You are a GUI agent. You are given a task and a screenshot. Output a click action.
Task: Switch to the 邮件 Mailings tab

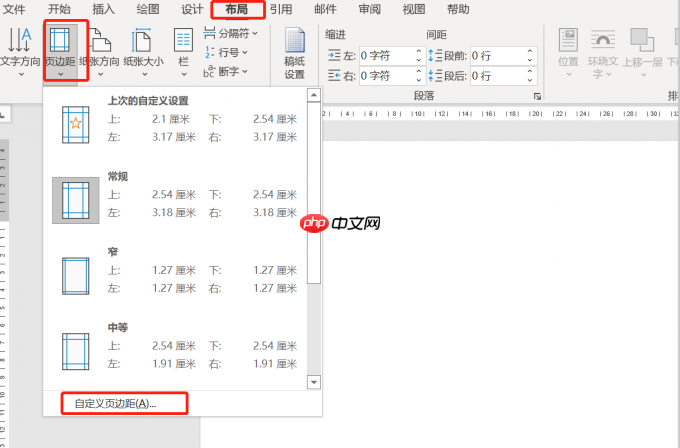325,9
